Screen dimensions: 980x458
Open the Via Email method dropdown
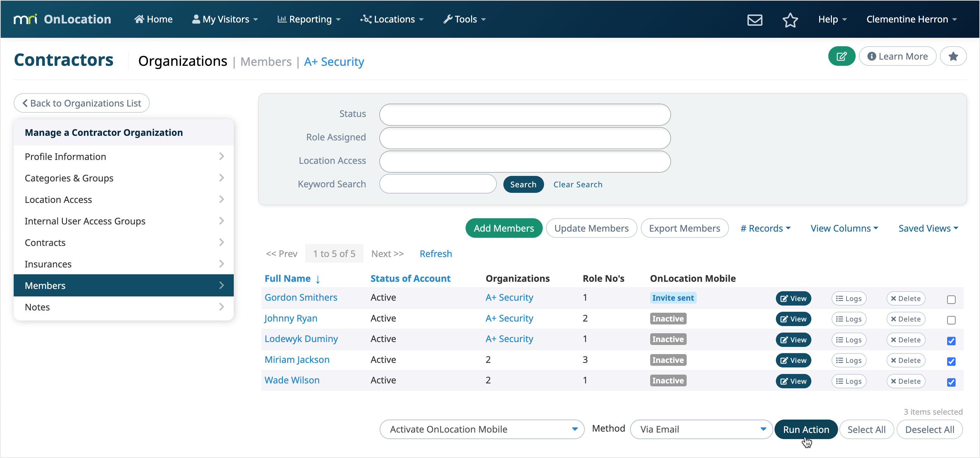701,429
